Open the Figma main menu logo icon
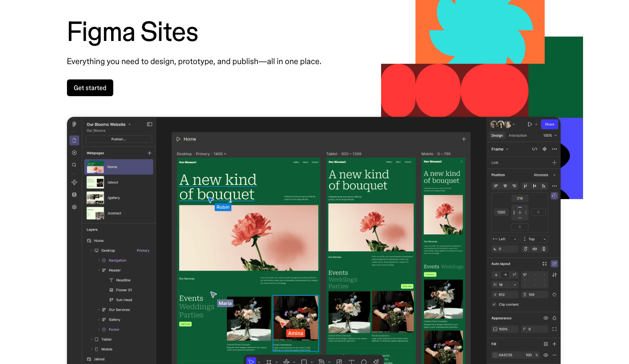 click(x=74, y=124)
